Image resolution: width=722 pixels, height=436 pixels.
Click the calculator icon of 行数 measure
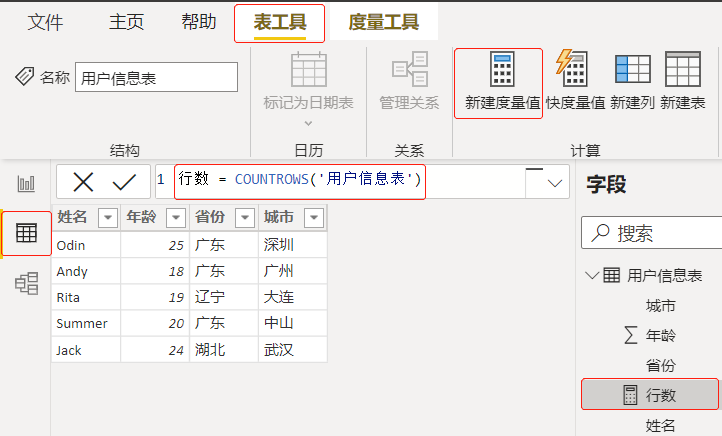pos(630,395)
